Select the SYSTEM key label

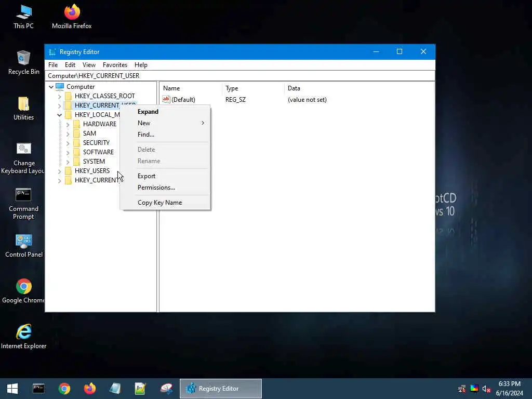(x=94, y=162)
